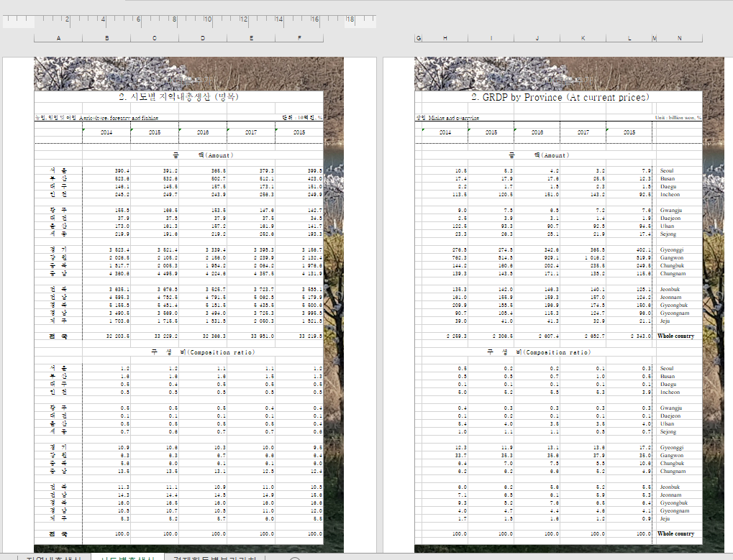Click the 'Unit : billion won, %' note
The image size is (733, 560).
tap(678, 118)
